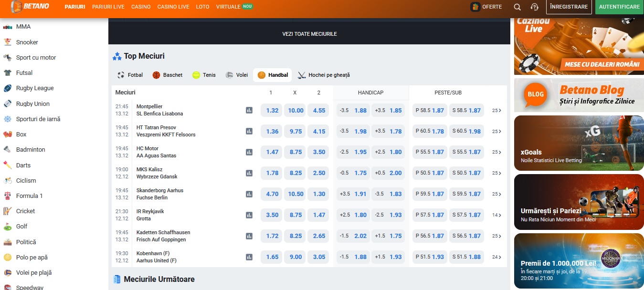Click the Înregistrare button

pyautogui.click(x=569, y=7)
